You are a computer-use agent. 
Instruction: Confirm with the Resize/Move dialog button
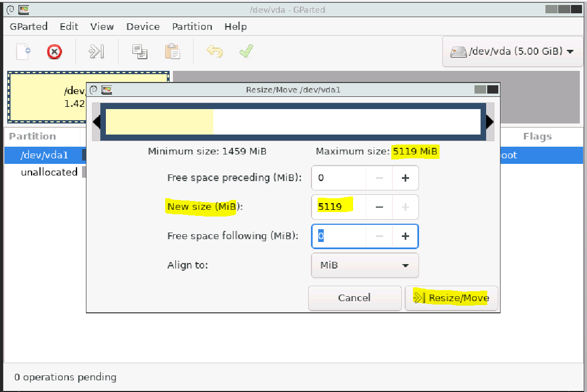pos(452,298)
